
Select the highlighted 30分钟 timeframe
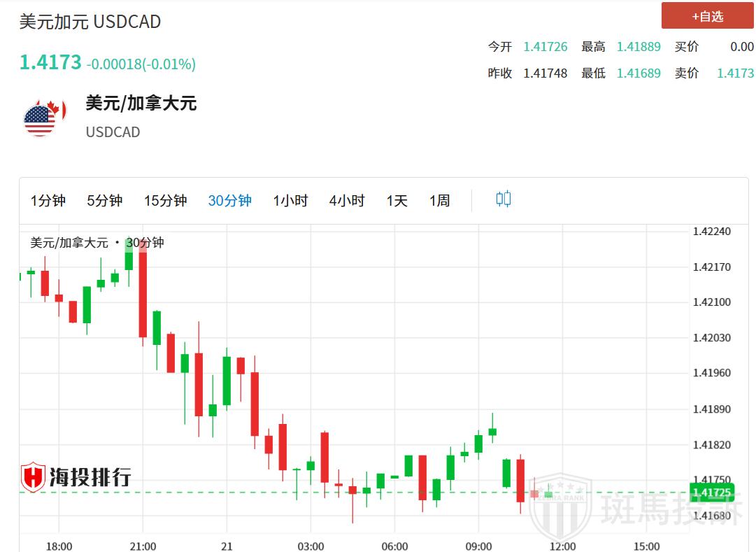pyautogui.click(x=229, y=201)
